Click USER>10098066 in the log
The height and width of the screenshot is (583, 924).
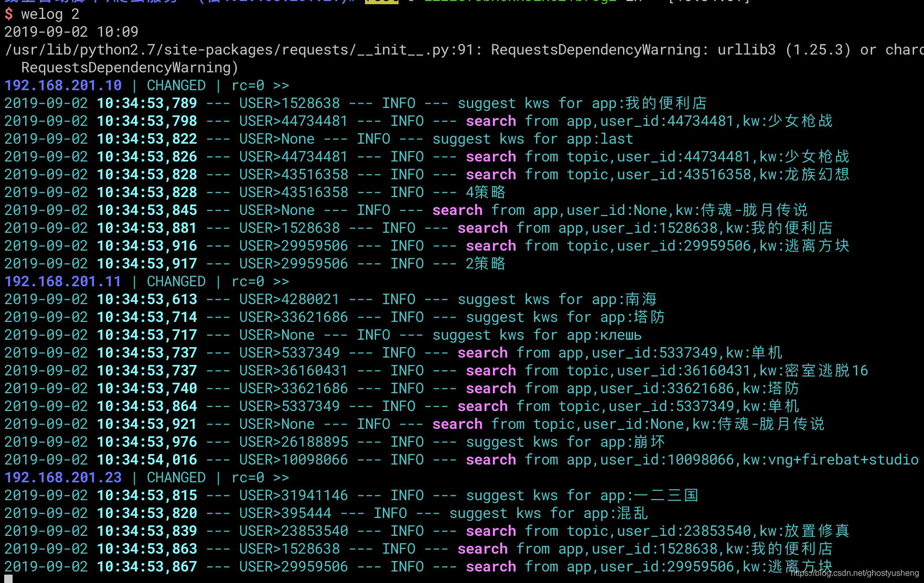[x=294, y=460]
